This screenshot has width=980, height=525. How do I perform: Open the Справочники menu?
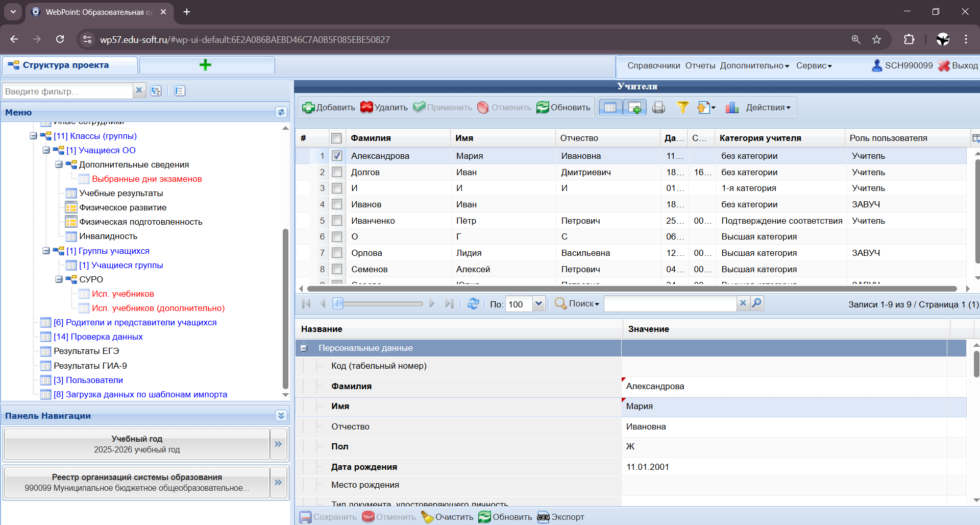click(x=653, y=65)
